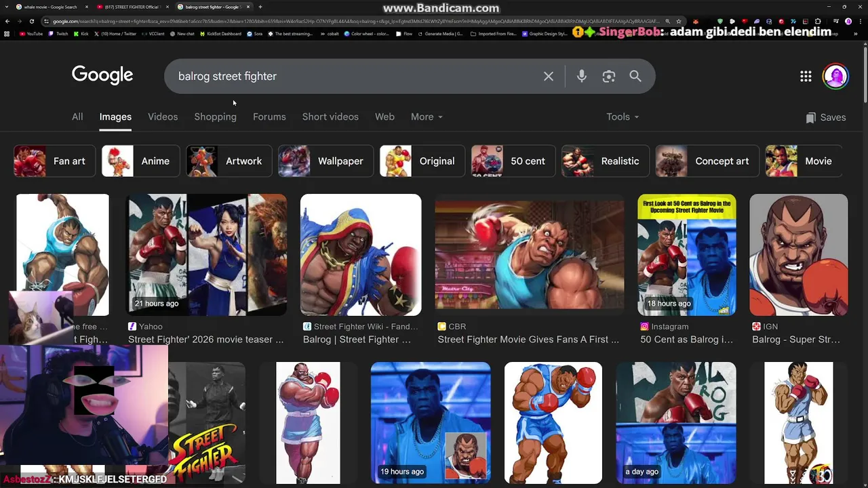Open the thumbnail marked 19 hours ago
Screen dimensions: 868x488
(431, 423)
